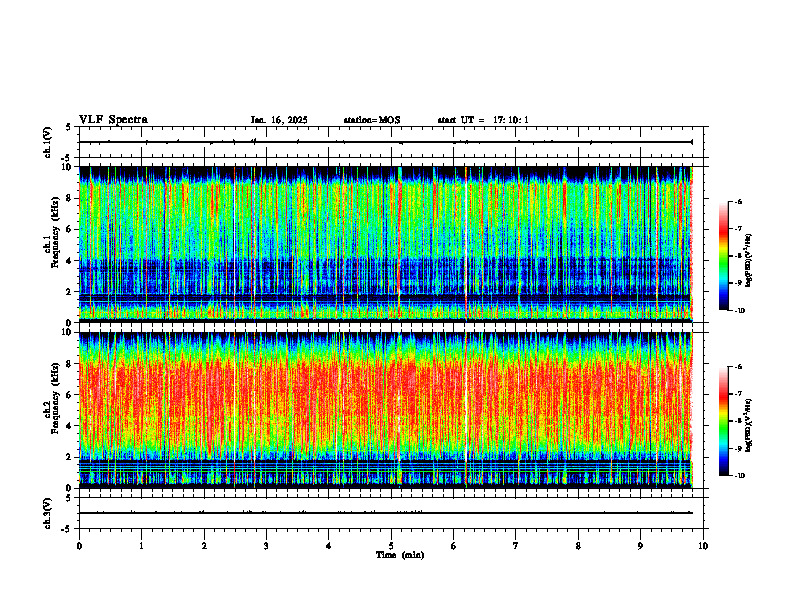Click the time axis tick label '0'
Screen dimensions: 792x612
coord(79,546)
